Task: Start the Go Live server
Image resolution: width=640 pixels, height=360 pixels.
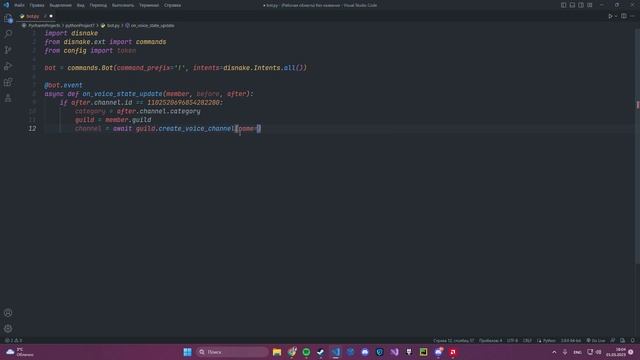Action: [596, 340]
